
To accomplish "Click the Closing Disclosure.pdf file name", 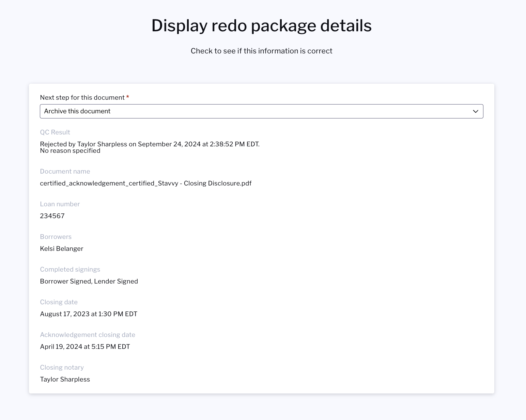I will click(x=145, y=183).
